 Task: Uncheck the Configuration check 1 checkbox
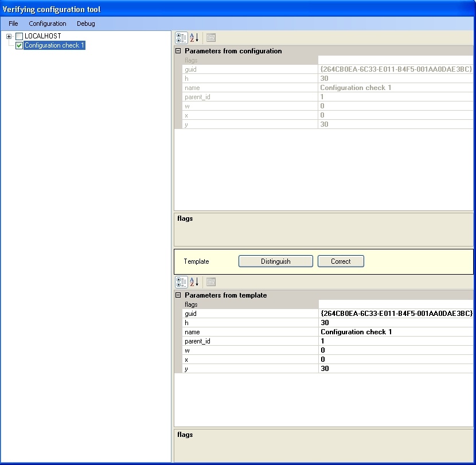coord(19,45)
